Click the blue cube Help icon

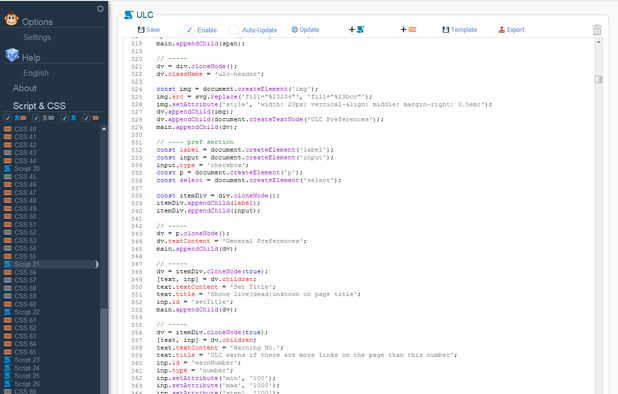[x=12, y=55]
